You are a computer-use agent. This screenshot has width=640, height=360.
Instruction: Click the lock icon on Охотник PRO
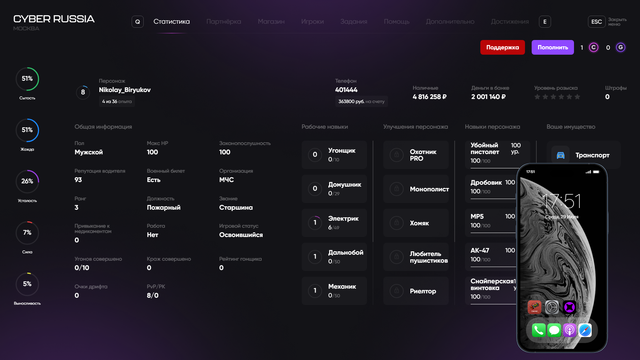(x=396, y=155)
